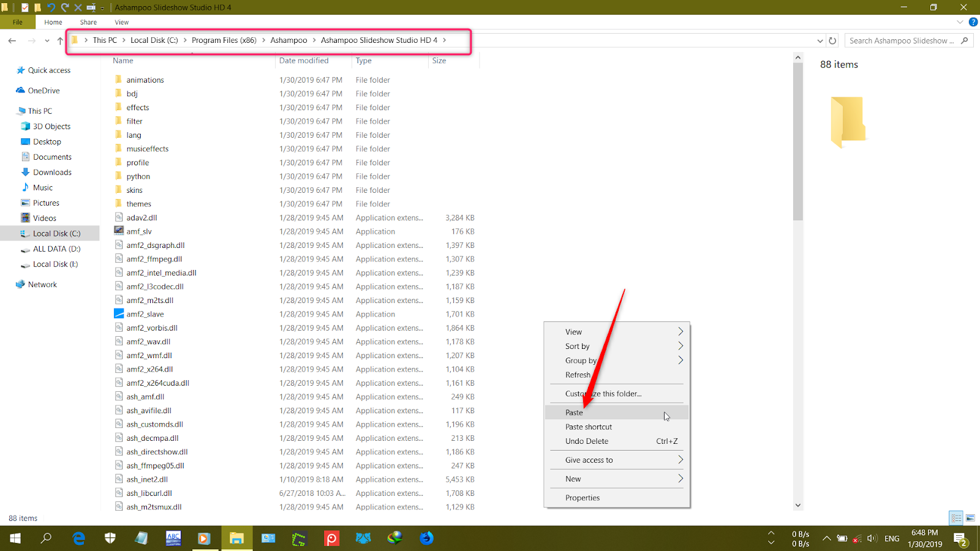Expand the ribbon with the chevron

960,22
